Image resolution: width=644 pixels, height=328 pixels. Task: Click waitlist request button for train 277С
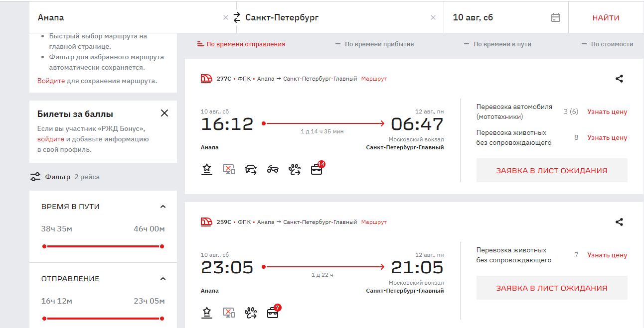551,170
